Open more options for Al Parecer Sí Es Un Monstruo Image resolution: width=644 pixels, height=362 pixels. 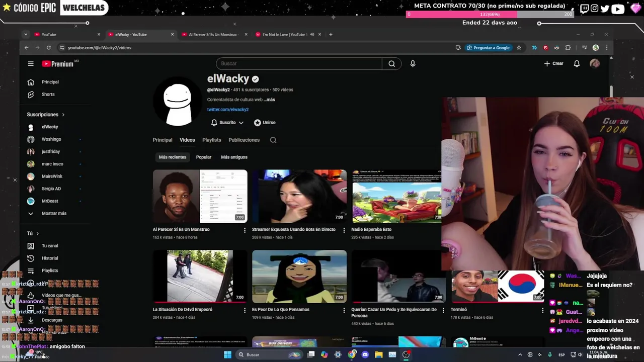click(x=245, y=230)
